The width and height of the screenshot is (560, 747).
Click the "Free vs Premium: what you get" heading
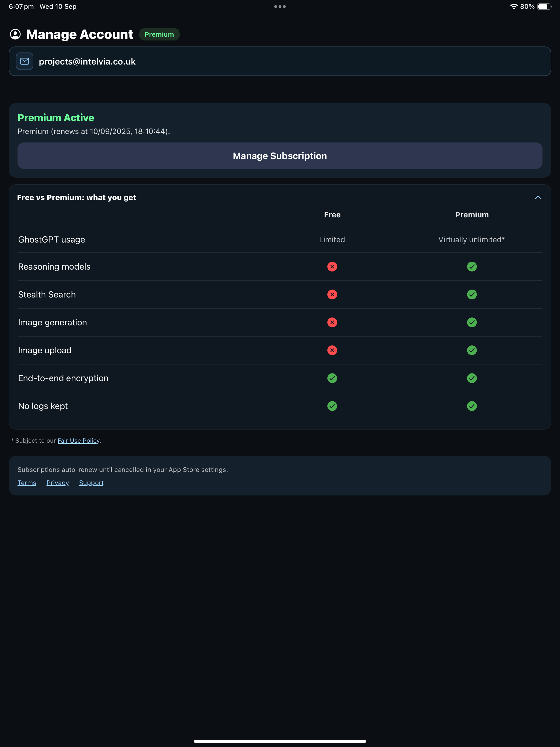point(77,198)
